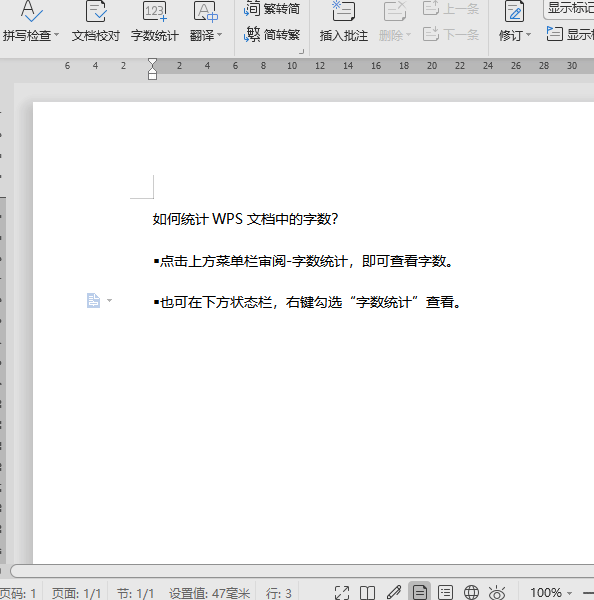Expand the 拼写检查 dropdown arrow
Screen dimensions: 594x600
[57, 35]
